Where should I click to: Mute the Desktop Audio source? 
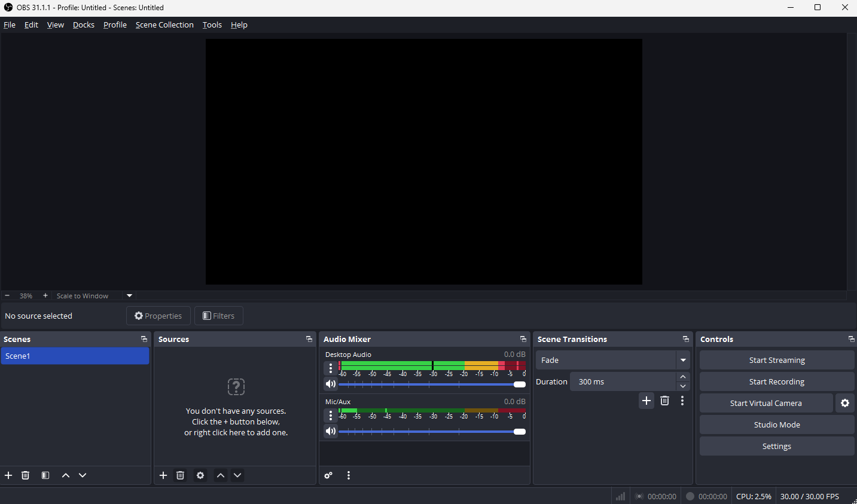point(331,384)
